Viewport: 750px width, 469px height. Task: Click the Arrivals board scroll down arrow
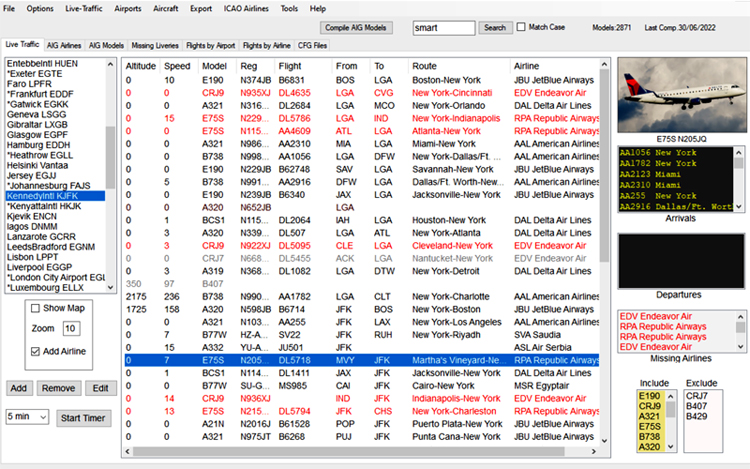point(739,207)
